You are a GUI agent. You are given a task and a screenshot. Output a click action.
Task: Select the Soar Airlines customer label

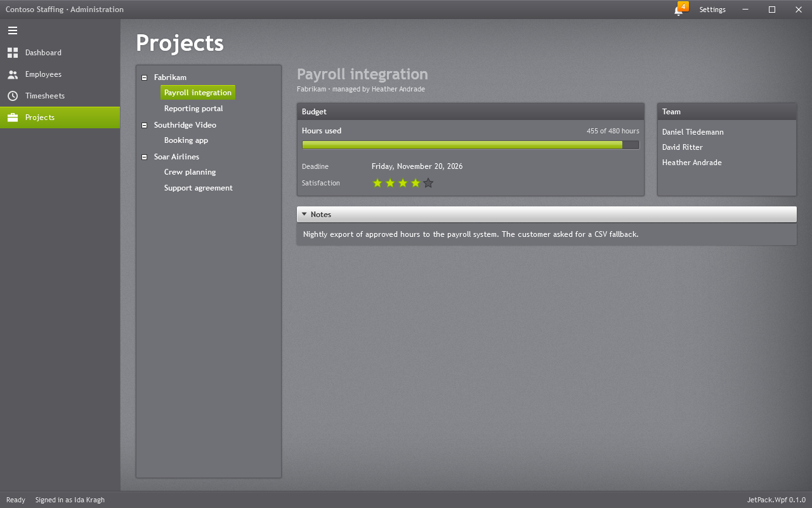(x=176, y=157)
